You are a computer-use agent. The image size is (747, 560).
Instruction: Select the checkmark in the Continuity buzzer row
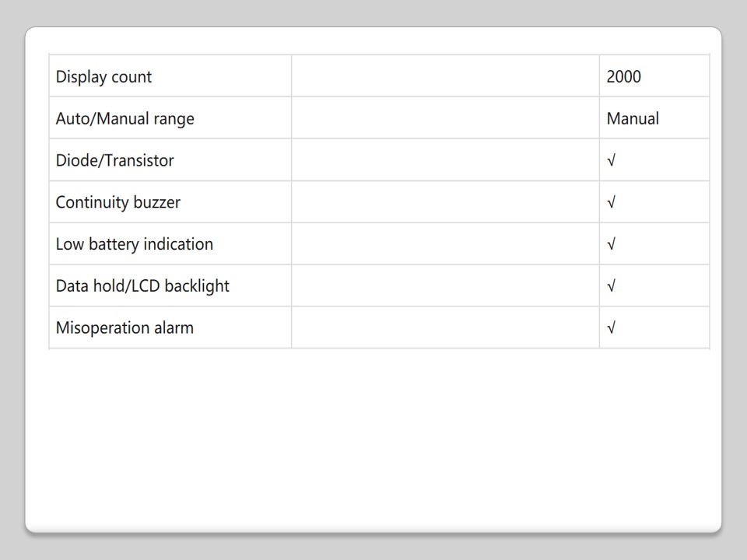click(612, 203)
